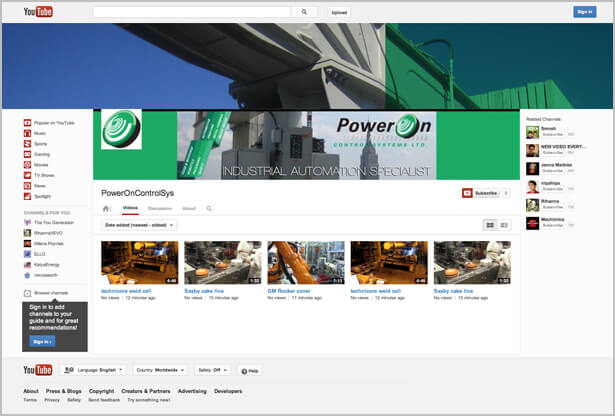Open the GM Rocker cover video title
The image size is (615, 416).
pyautogui.click(x=289, y=291)
